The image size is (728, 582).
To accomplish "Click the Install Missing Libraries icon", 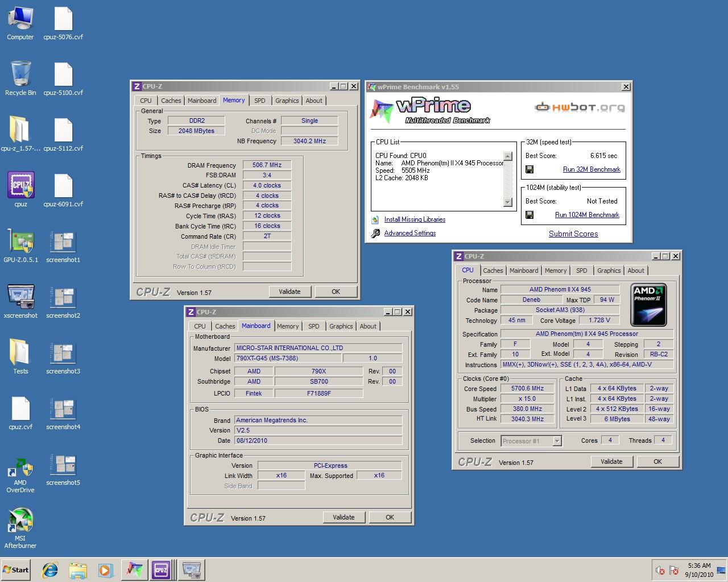I will coord(375,219).
